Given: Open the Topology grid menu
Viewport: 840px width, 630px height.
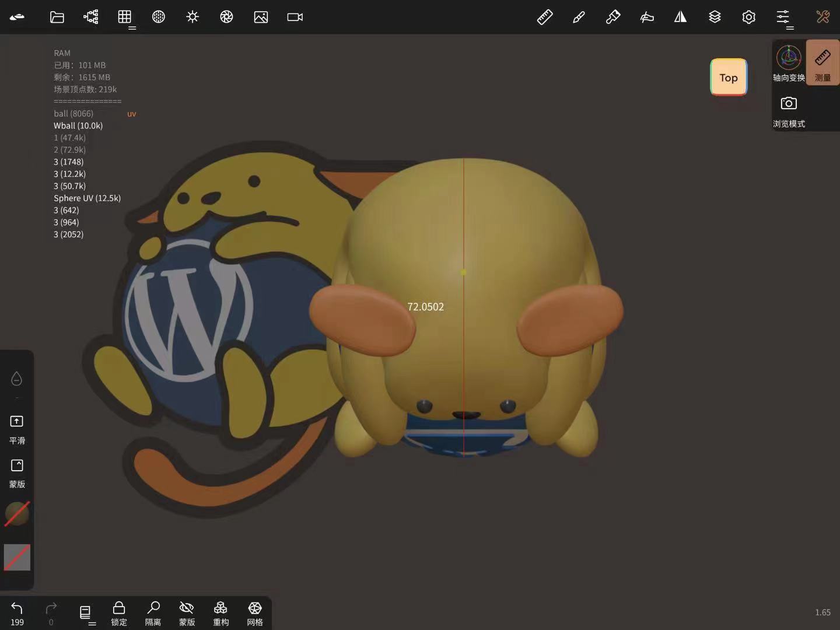Looking at the screenshot, I should click(x=125, y=17).
